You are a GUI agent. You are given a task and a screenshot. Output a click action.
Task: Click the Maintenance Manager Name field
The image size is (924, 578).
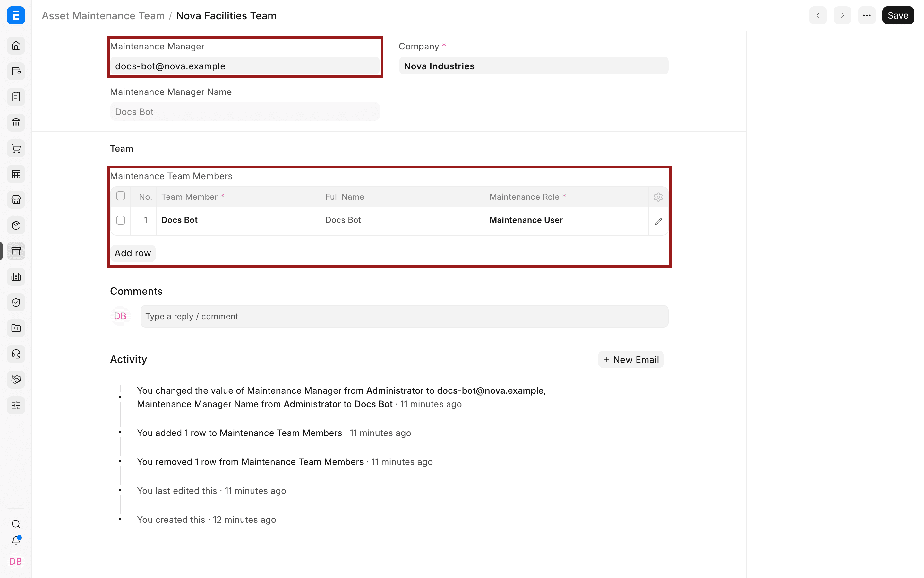[x=245, y=112]
